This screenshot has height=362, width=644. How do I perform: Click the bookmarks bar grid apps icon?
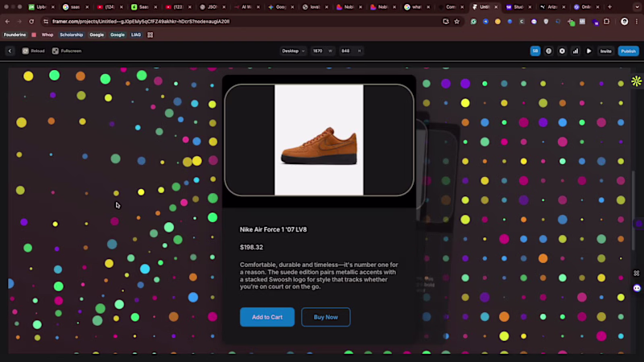pos(151,35)
